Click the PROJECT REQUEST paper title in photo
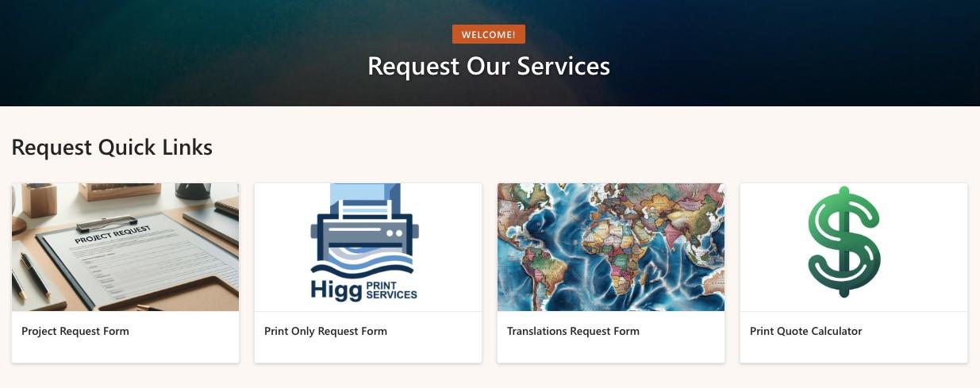This screenshot has height=388, width=980. coord(111,235)
